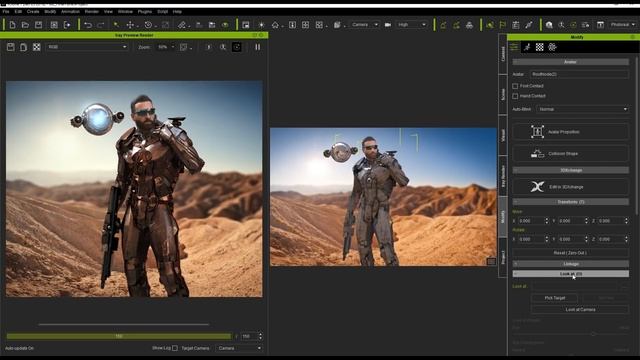Open the Camera dropdown in top toolbar

pyautogui.click(x=364, y=25)
